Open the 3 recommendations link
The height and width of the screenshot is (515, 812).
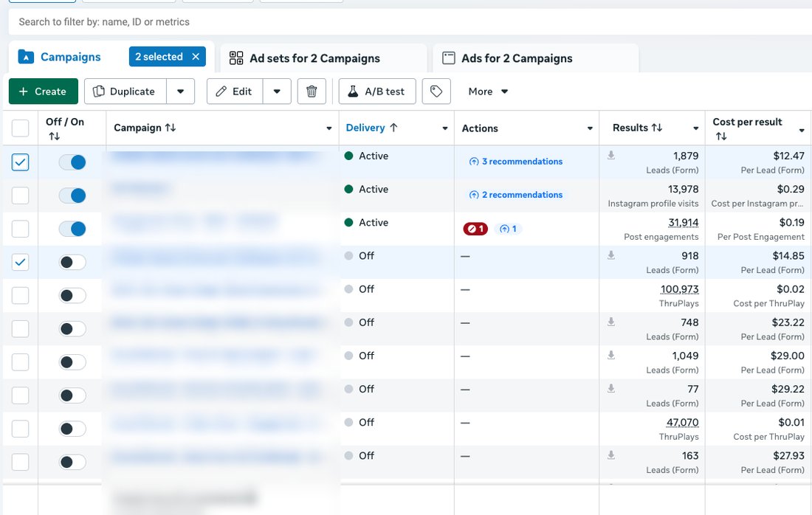click(x=516, y=162)
